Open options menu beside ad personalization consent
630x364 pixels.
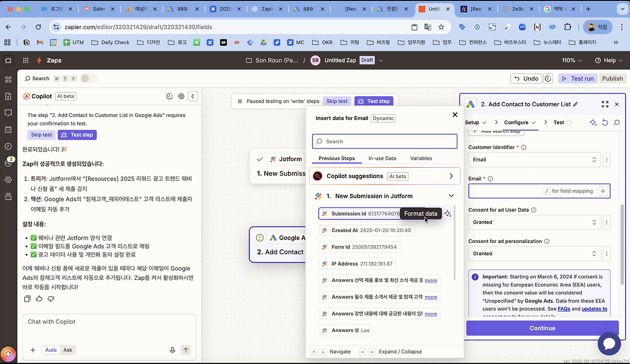[607, 253]
